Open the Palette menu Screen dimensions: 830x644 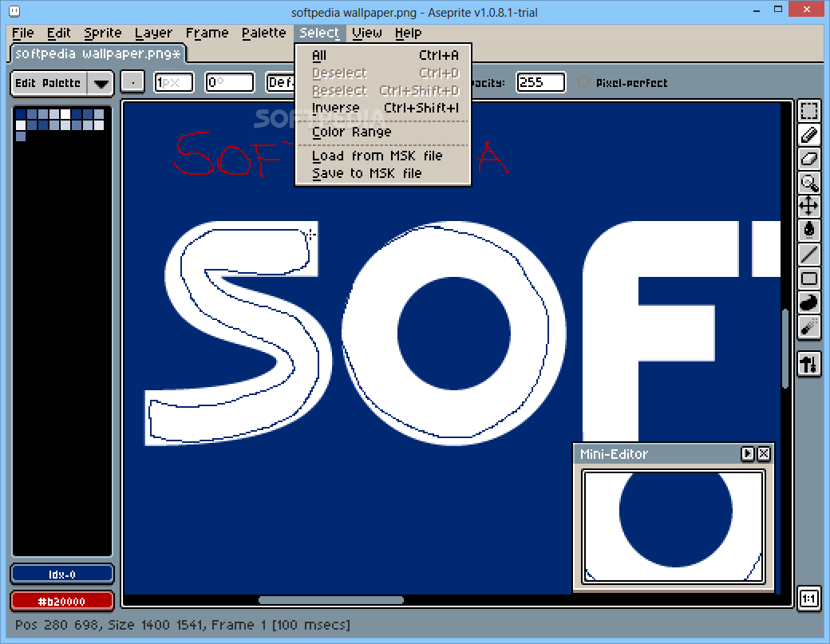263,33
